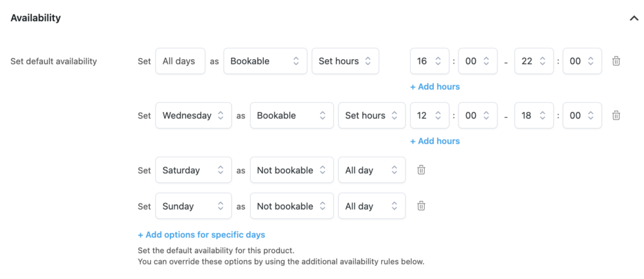Delete the Wednesday availability rule
644x279 pixels.
[x=616, y=116]
